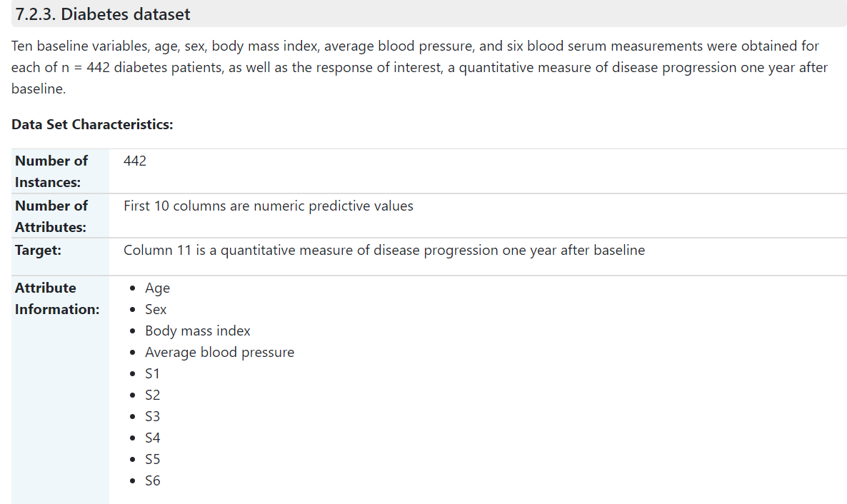Click the S5 attribute item
Viewport: 847px width, 504px height.
coord(152,459)
